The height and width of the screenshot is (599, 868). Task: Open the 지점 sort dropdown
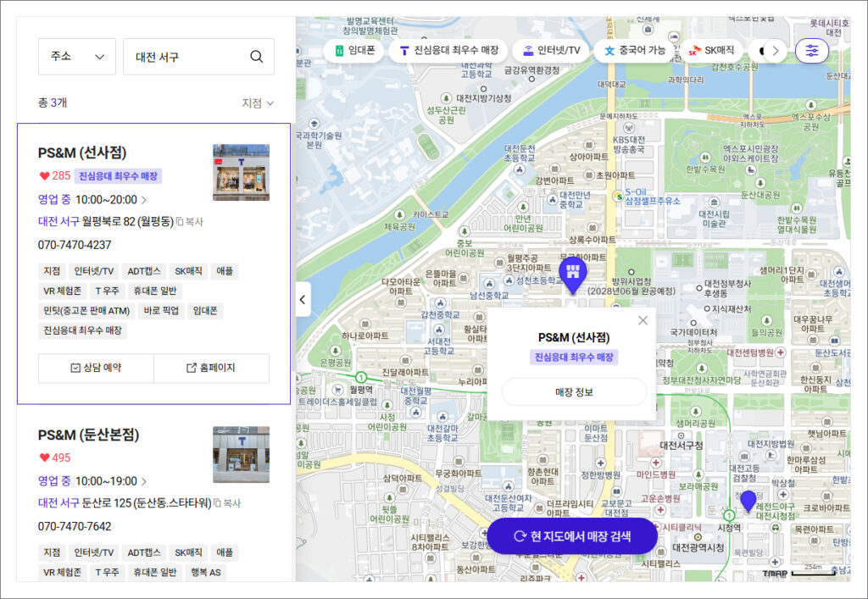click(x=258, y=103)
